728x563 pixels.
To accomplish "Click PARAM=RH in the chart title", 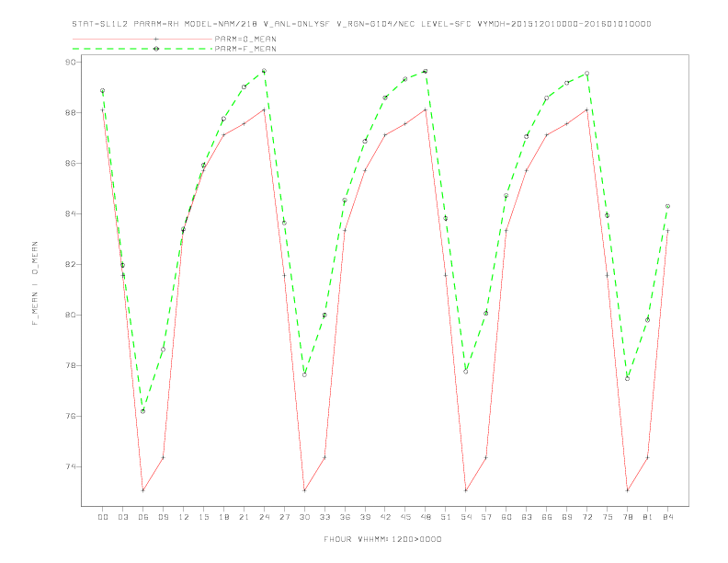I will [156, 24].
